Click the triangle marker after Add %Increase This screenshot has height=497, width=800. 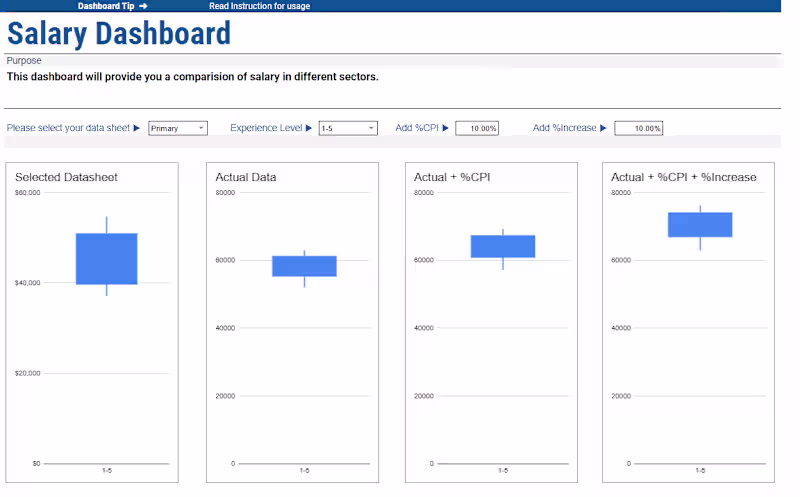(603, 128)
